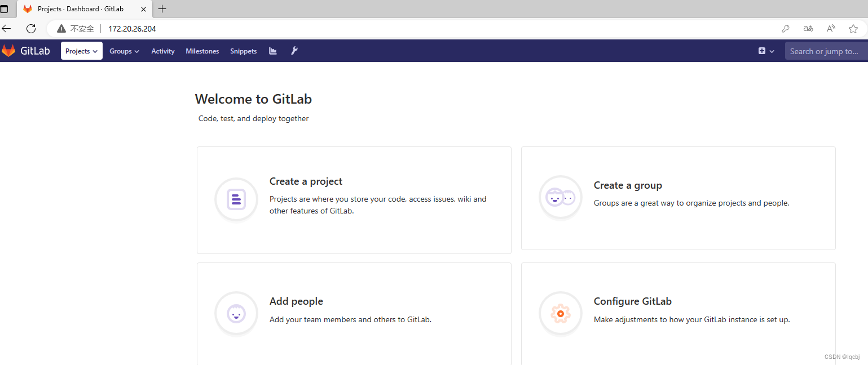868x365 pixels.
Task: Open the Projects dropdown menu
Action: [x=81, y=51]
